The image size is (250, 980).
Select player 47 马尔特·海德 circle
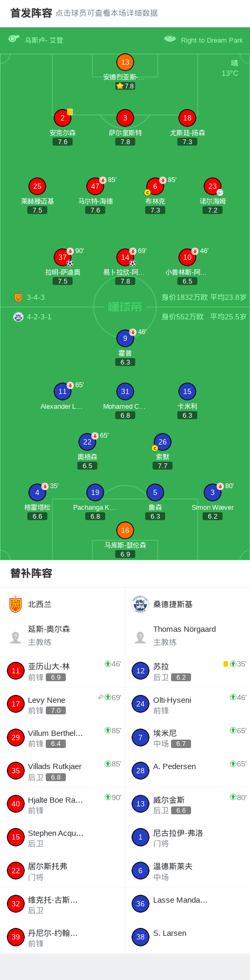pyautogui.click(x=95, y=186)
